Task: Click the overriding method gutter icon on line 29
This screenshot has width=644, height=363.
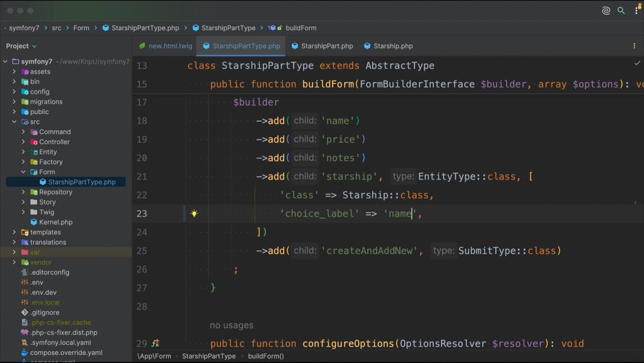Action: coord(155,343)
